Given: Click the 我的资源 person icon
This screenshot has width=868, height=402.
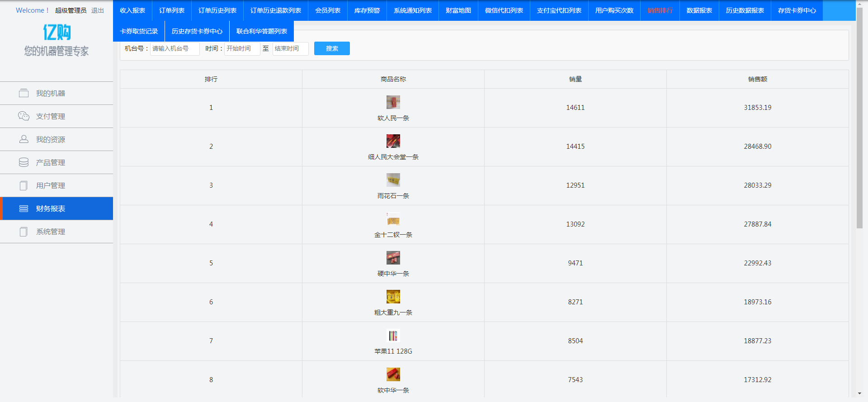Looking at the screenshot, I should tap(24, 139).
